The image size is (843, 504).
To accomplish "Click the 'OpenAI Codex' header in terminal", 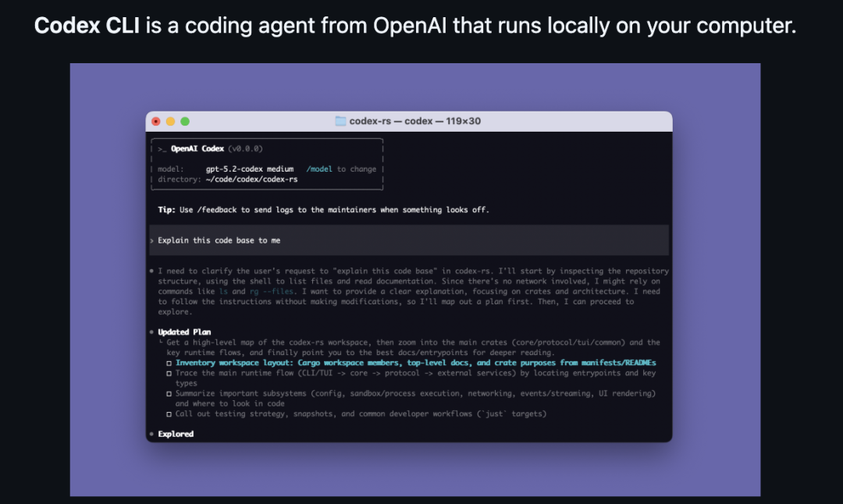I will pos(197,149).
